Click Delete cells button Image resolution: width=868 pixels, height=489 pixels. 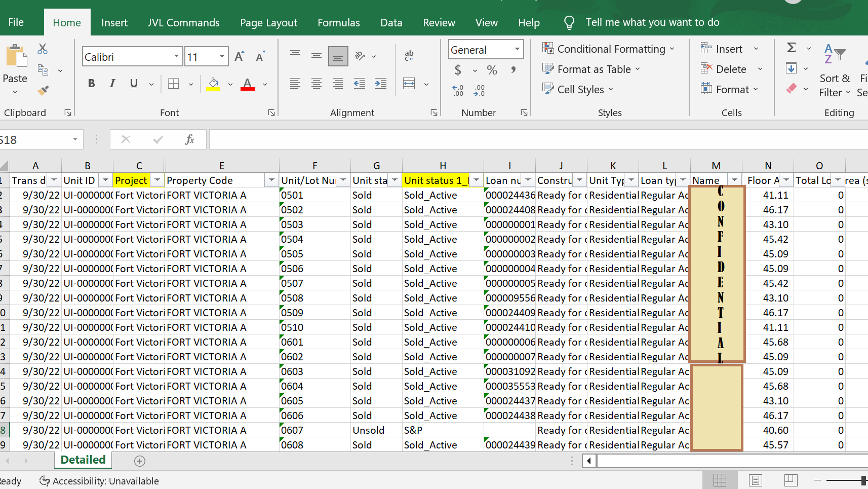[731, 69]
